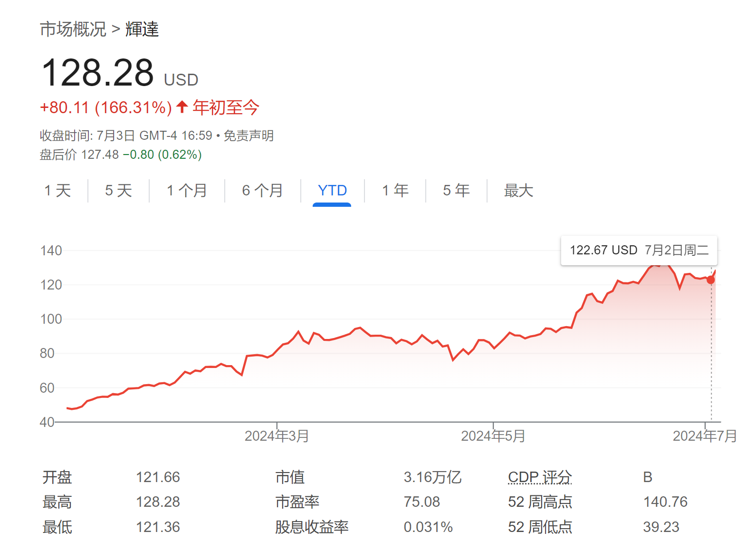The image size is (756, 551).
Task: Select the 5 天 range tab
Action: click(118, 191)
